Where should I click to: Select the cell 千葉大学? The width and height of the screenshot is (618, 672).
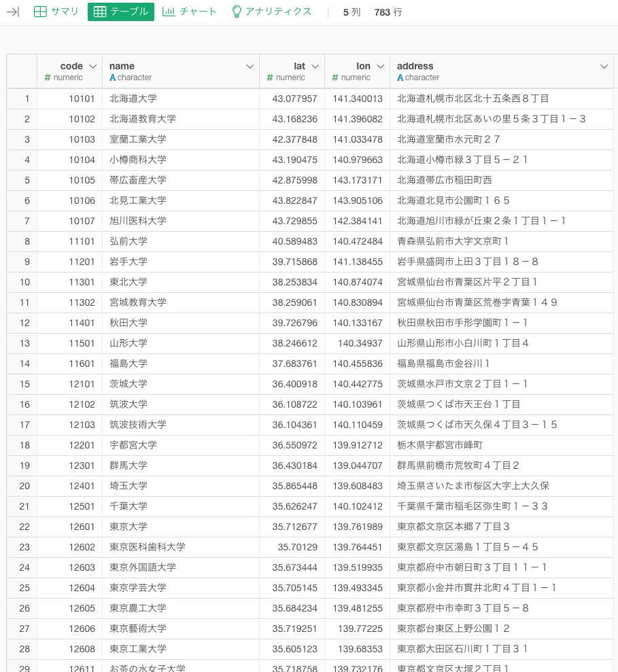[181, 506]
